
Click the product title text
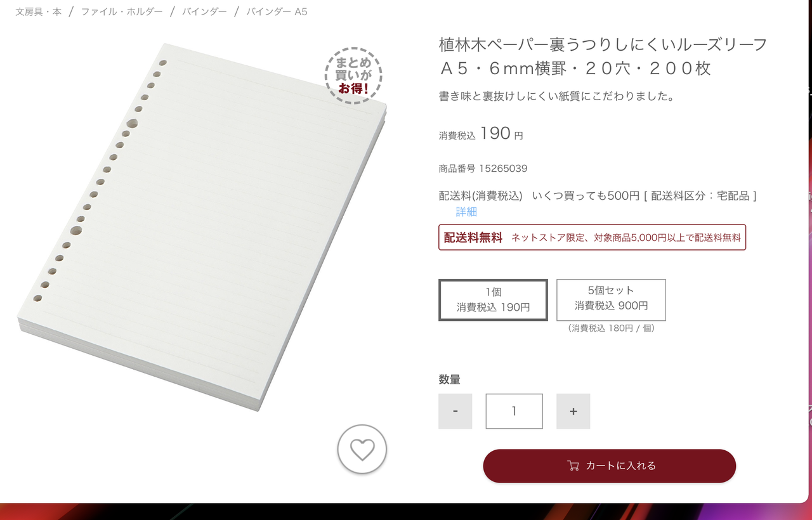[603, 56]
